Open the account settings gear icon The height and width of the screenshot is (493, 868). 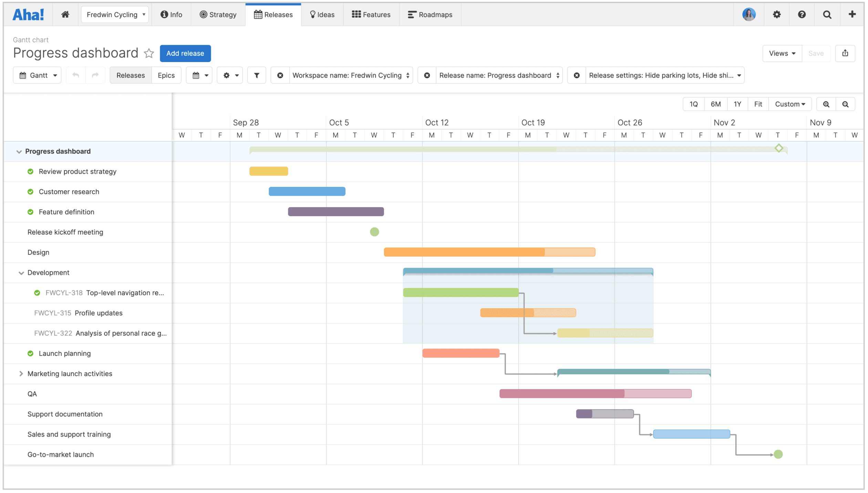click(777, 14)
